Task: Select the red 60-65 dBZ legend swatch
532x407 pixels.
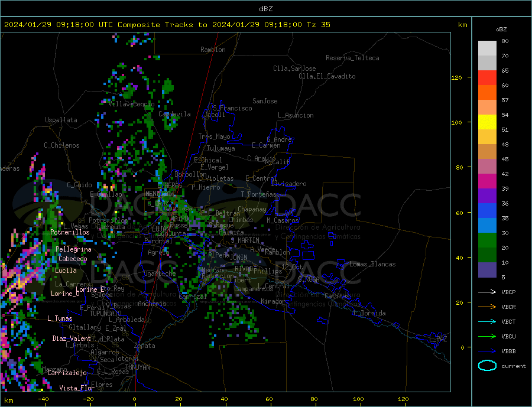Action: tap(487, 77)
